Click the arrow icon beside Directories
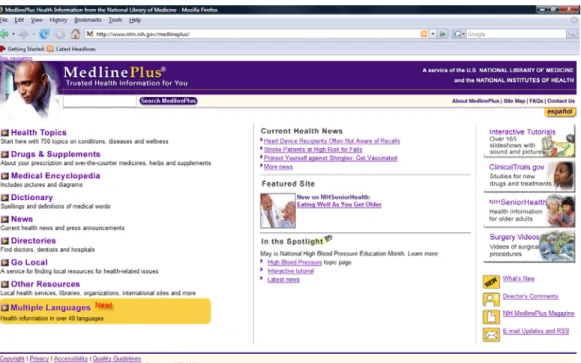The width and height of the screenshot is (581, 363). 5,241
